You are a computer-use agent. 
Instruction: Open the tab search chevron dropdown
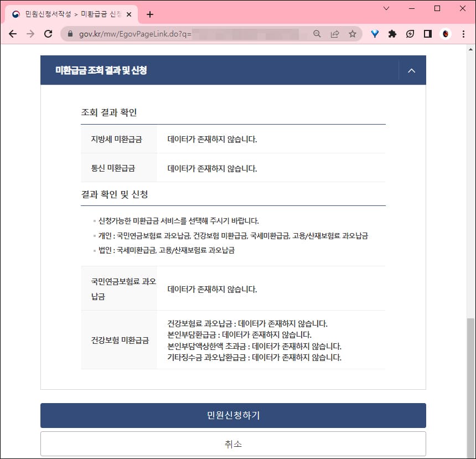tap(386, 9)
